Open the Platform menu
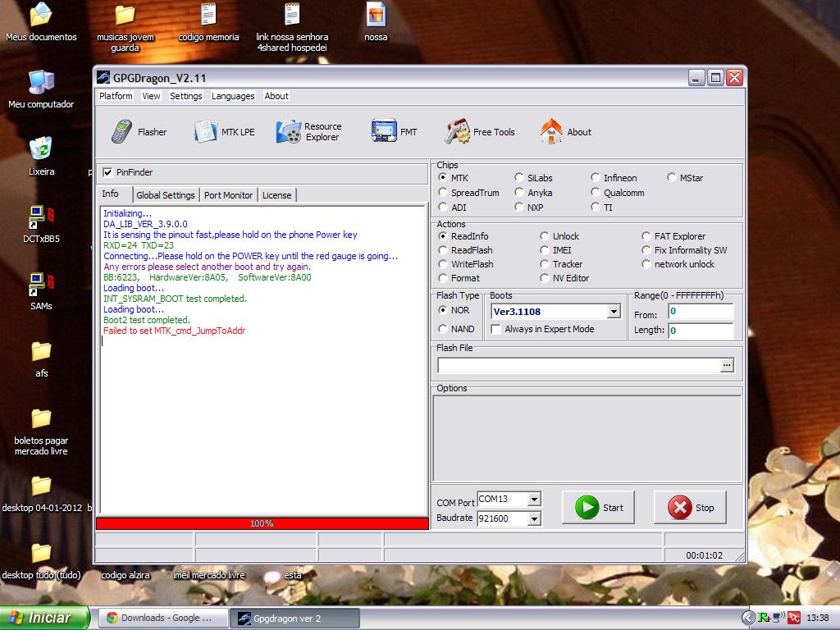Viewport: 840px width, 630px height. click(116, 96)
